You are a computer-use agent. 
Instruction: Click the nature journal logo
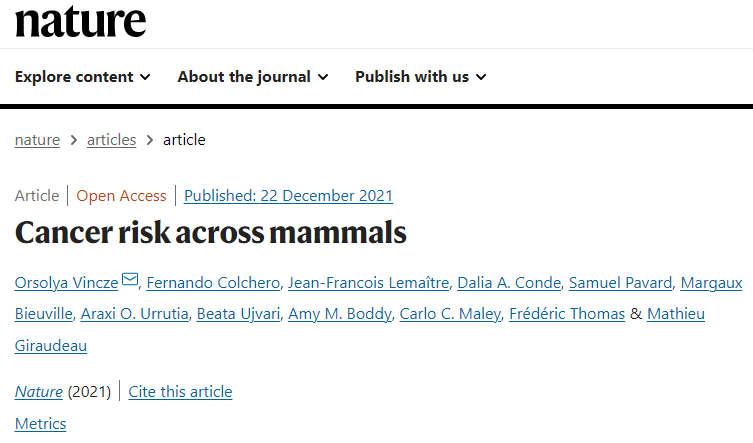pos(80,20)
